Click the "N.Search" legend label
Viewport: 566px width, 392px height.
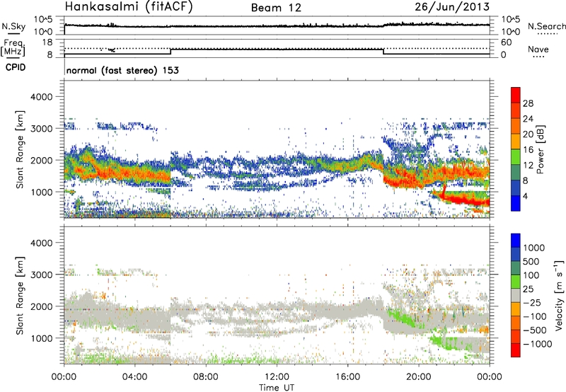(x=546, y=26)
